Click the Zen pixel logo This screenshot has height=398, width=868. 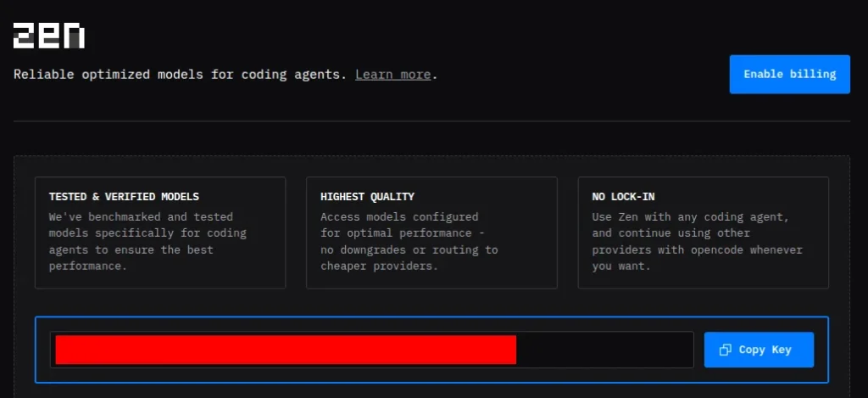(48, 36)
